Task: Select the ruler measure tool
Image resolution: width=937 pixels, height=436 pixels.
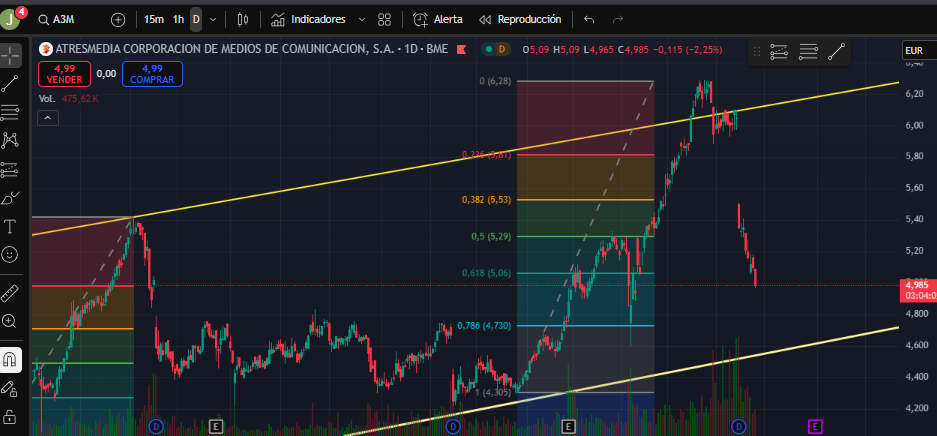Action: pos(10,293)
